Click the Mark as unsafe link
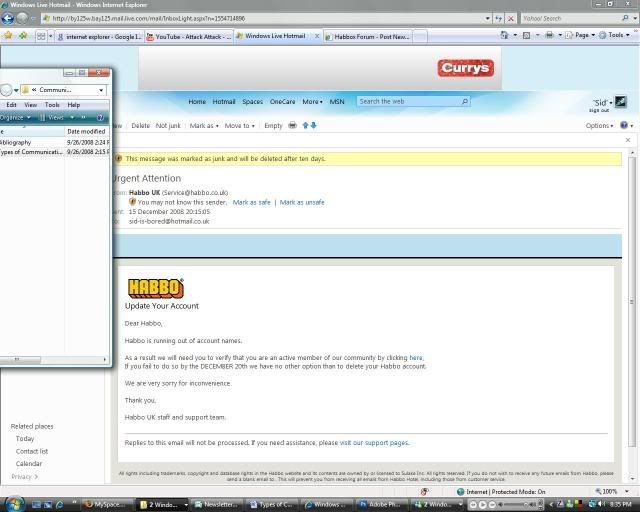The image size is (640, 512). point(302,202)
